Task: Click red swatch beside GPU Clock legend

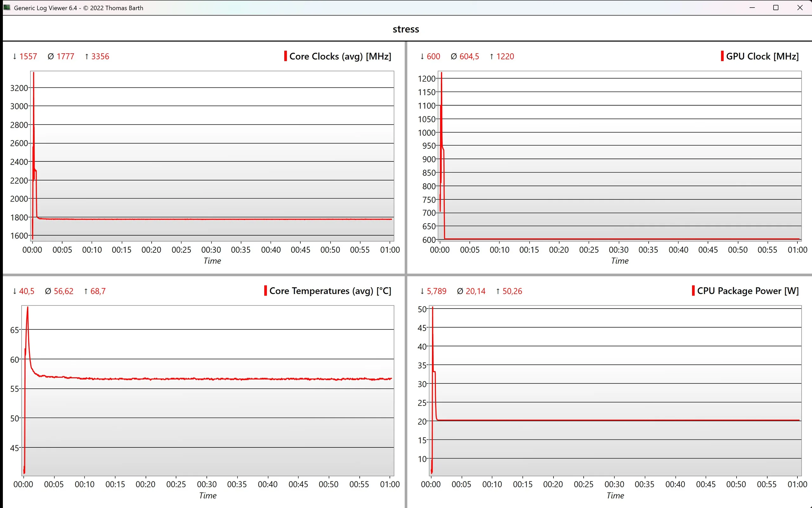Action: pos(722,56)
